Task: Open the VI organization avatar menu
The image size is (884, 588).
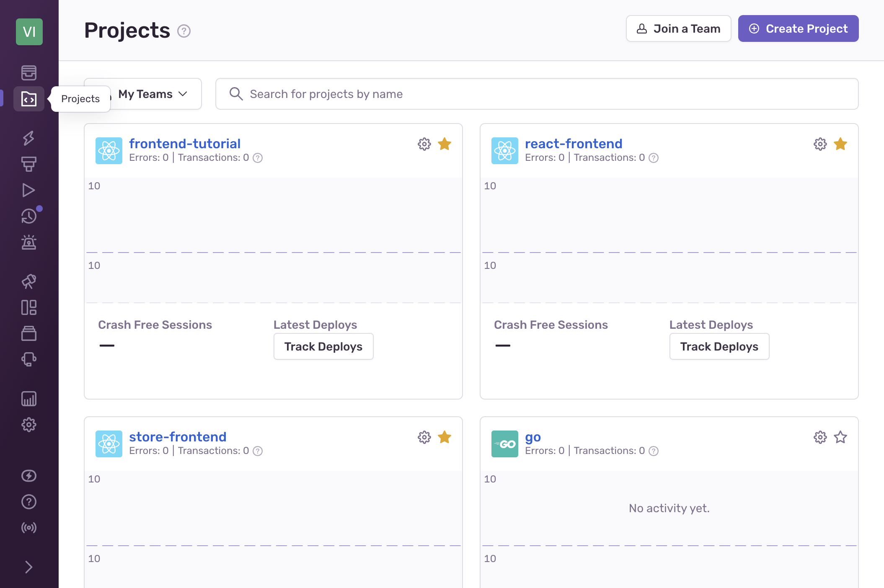Action: tap(29, 32)
